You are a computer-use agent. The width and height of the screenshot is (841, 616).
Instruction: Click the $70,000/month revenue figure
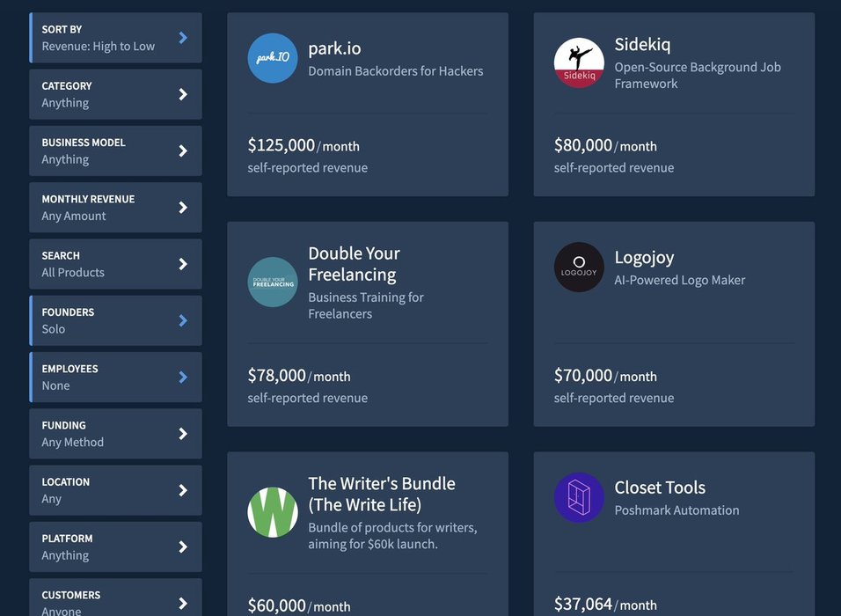pos(605,376)
